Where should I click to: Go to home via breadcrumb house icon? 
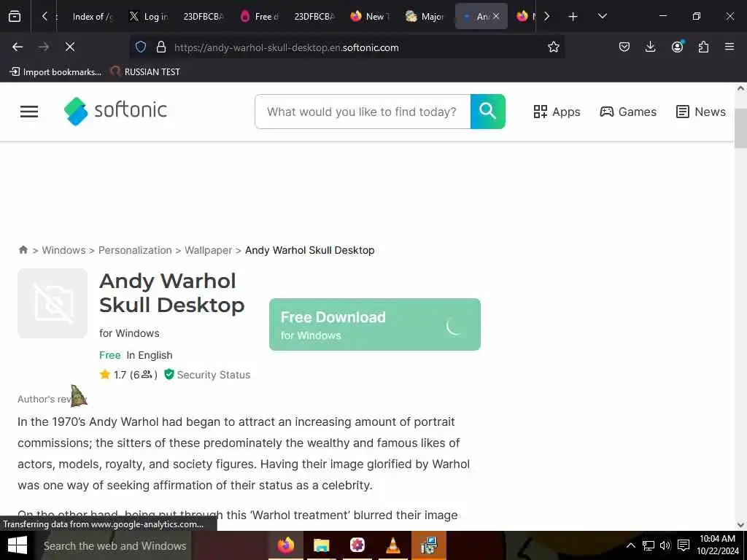(23, 249)
